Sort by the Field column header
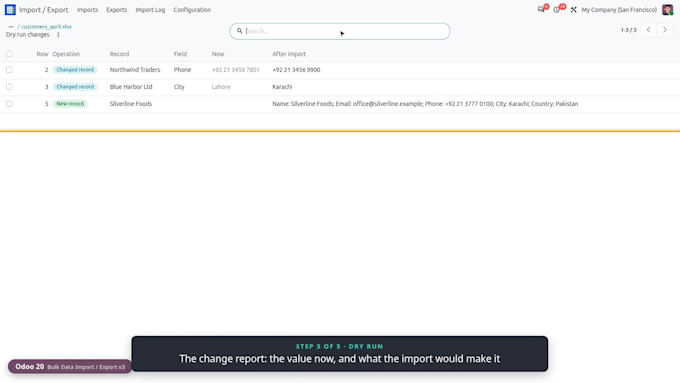 (180, 54)
